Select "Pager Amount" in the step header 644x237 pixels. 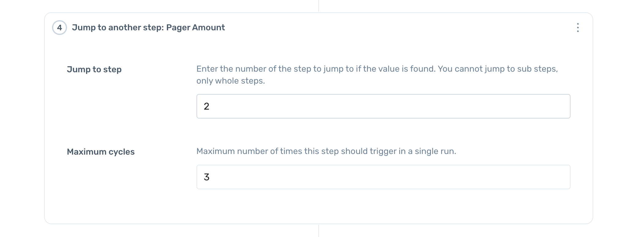coord(196,28)
